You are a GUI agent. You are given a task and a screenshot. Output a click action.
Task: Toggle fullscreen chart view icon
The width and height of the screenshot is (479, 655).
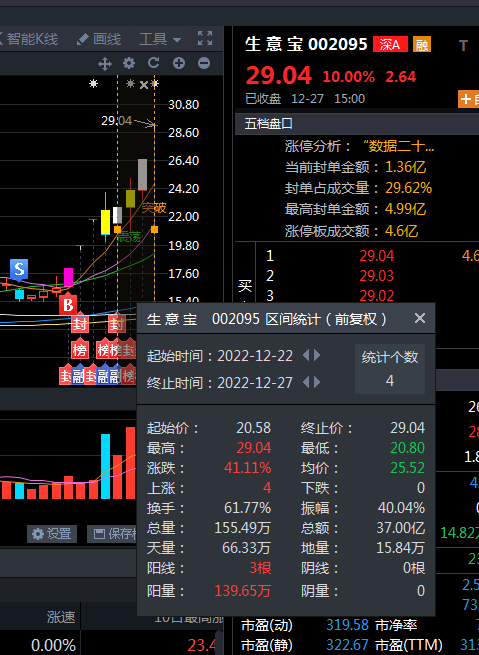click(205, 38)
